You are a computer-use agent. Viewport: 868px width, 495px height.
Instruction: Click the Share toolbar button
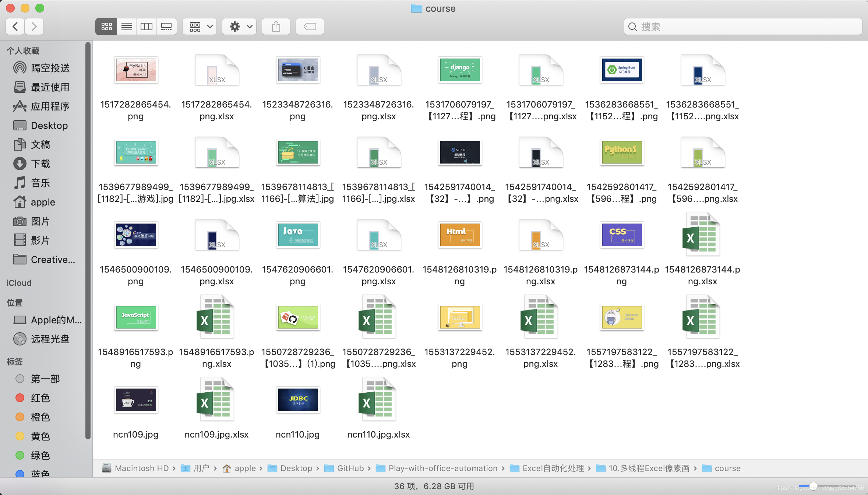[x=276, y=27]
